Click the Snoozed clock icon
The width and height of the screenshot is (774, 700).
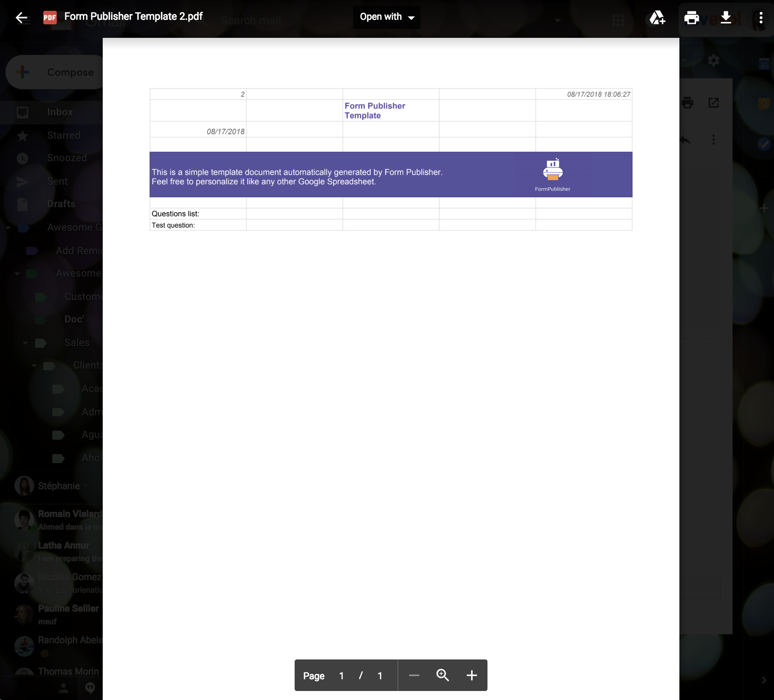pos(23,159)
